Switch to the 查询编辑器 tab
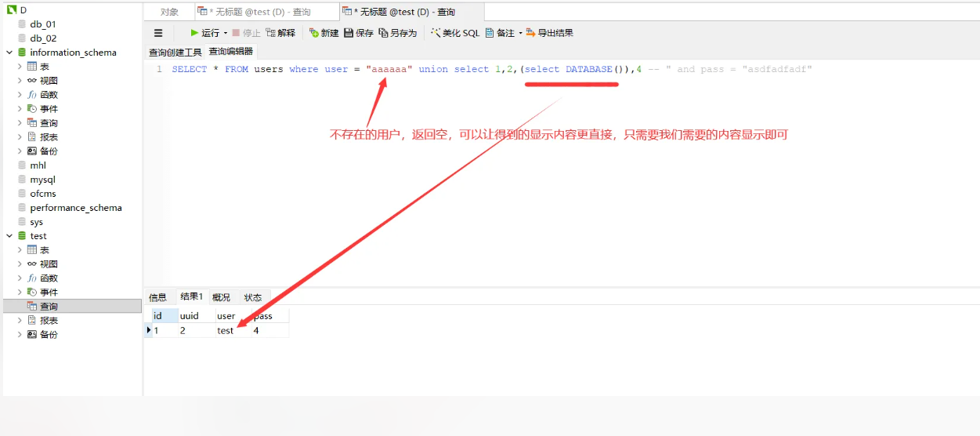 (230, 52)
